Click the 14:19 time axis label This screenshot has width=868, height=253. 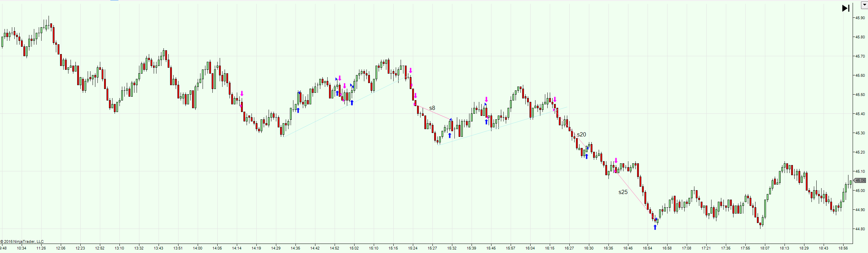coord(256,248)
